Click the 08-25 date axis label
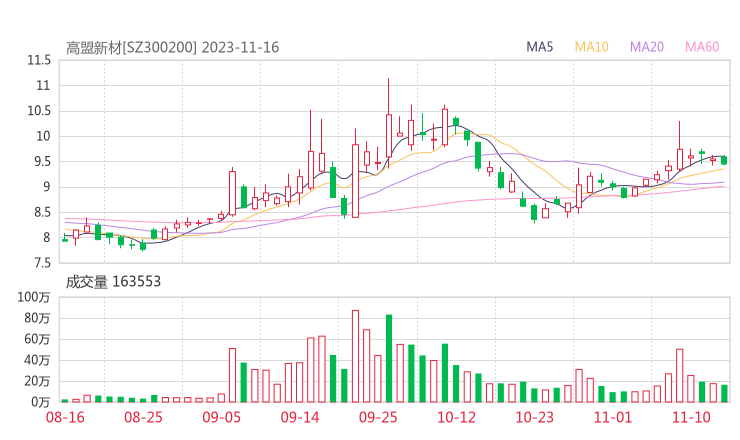This screenshot has width=740, height=440. tap(143, 417)
